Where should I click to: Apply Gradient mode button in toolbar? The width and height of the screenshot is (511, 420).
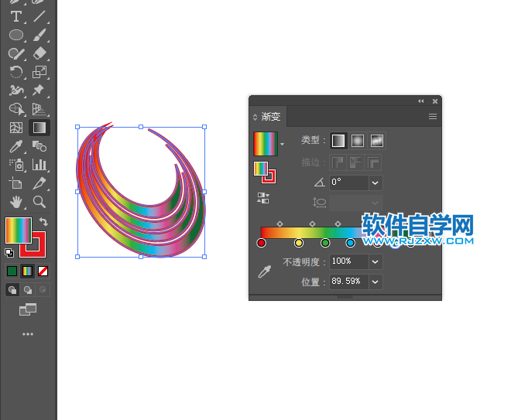[x=27, y=271]
